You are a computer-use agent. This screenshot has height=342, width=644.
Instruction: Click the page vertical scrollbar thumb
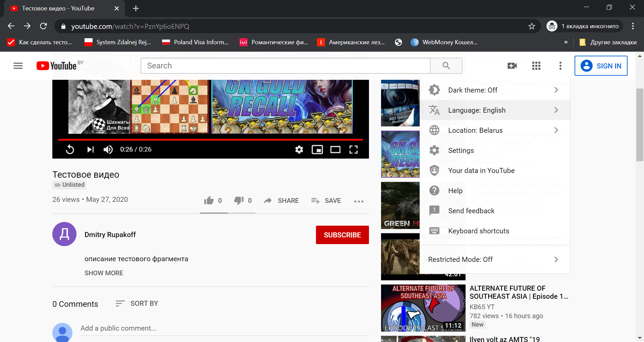pos(640,125)
